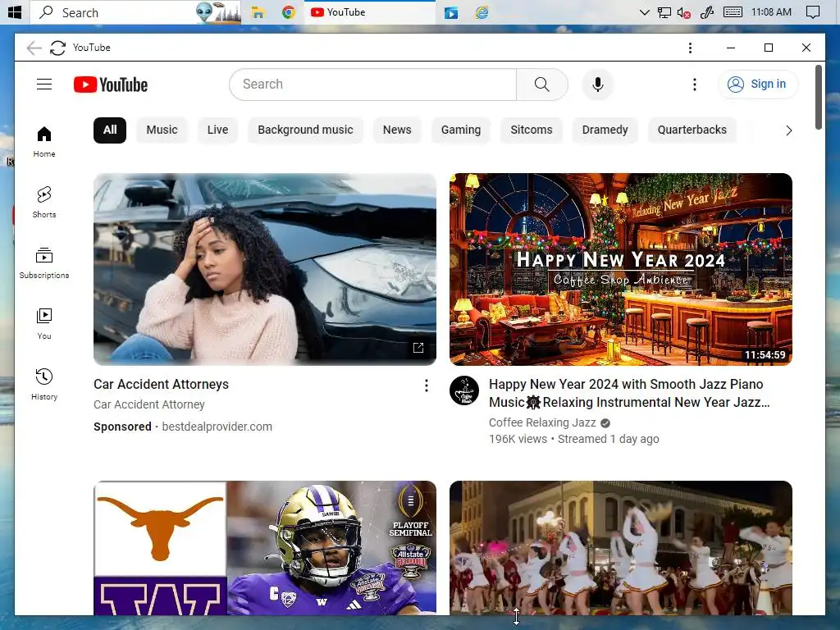
Task: Select the Music filter chip
Action: 162,130
